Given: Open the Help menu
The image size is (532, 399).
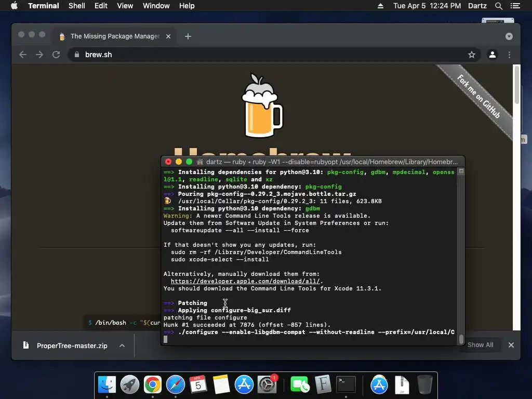Looking at the screenshot, I should click(x=187, y=6).
